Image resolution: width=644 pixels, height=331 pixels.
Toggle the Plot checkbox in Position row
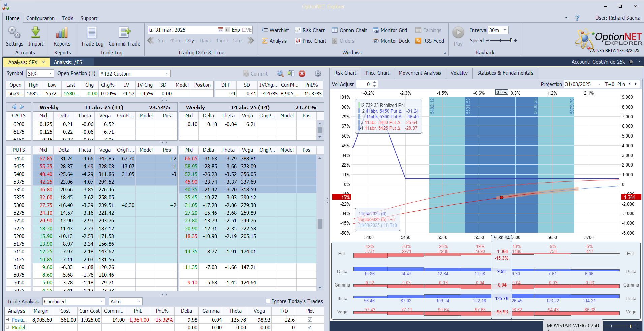[x=310, y=319]
